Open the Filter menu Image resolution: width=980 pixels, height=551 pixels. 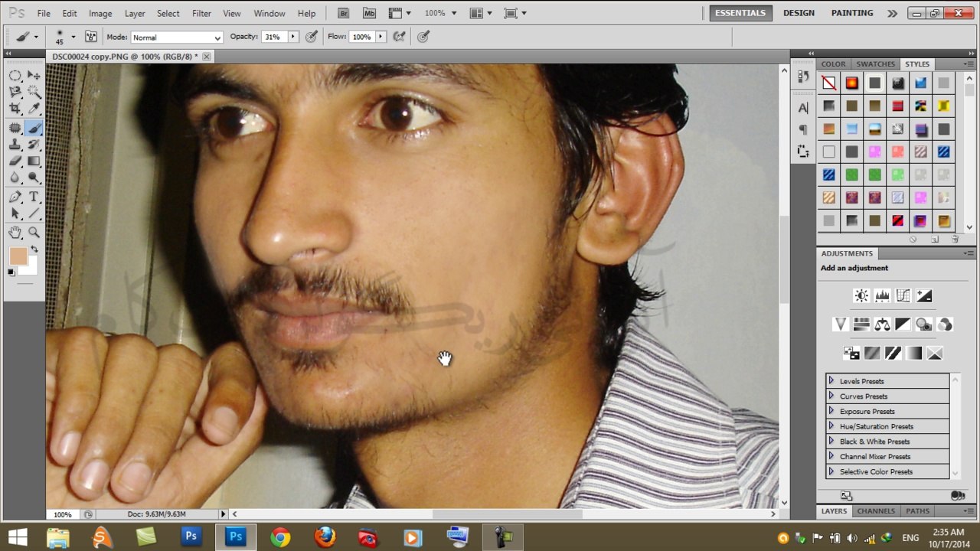click(x=201, y=14)
